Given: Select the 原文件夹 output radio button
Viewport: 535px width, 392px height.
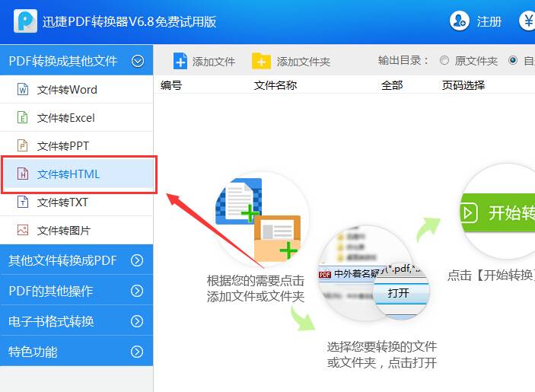Looking at the screenshot, I should point(444,60).
